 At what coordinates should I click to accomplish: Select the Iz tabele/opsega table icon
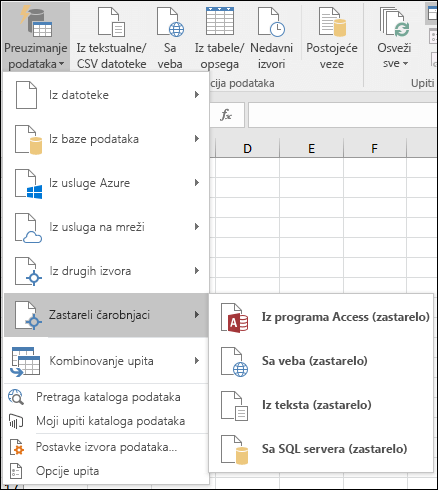click(x=220, y=21)
